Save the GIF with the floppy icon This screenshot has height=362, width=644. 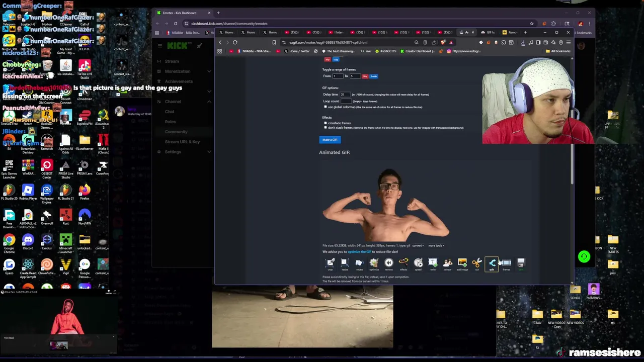[521, 264]
